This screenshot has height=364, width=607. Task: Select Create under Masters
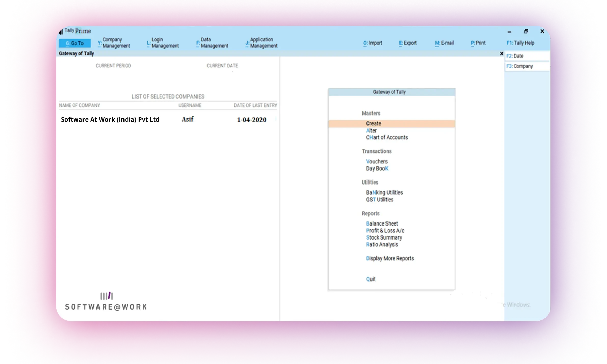click(x=392, y=124)
